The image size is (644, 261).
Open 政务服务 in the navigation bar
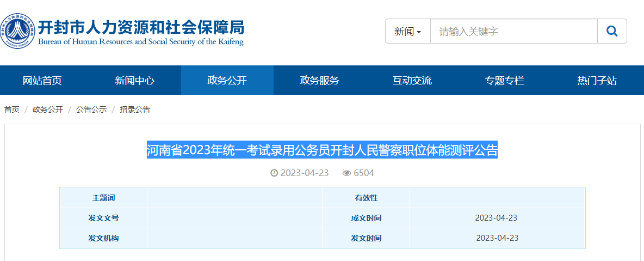point(319,81)
